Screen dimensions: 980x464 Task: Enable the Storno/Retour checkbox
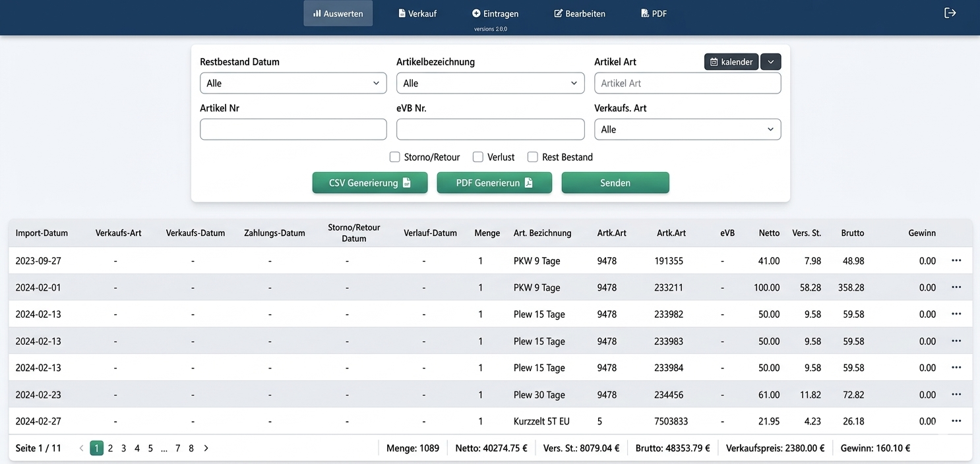(x=394, y=157)
